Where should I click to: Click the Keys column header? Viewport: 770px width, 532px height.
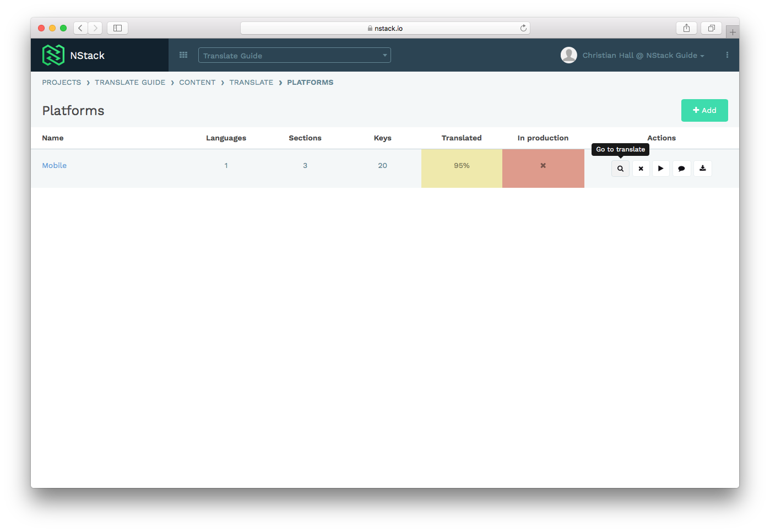(383, 138)
